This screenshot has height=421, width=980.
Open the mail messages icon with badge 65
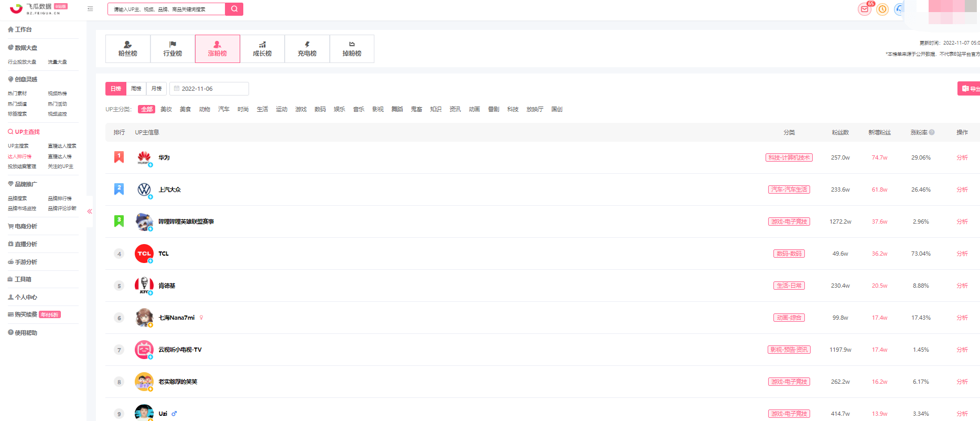pyautogui.click(x=864, y=9)
